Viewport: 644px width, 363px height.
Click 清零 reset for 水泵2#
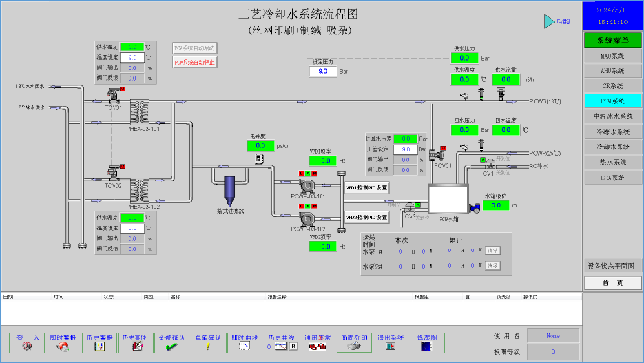coord(493,266)
